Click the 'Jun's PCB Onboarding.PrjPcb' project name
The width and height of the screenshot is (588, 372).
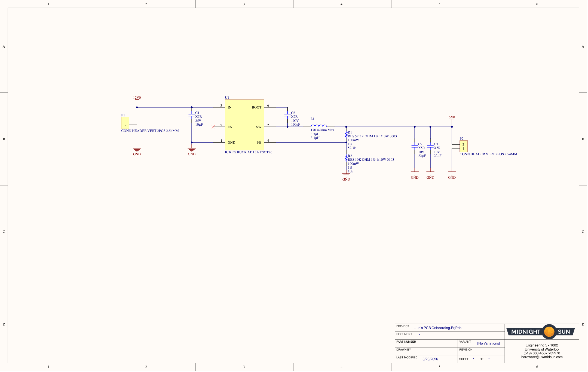(438, 328)
